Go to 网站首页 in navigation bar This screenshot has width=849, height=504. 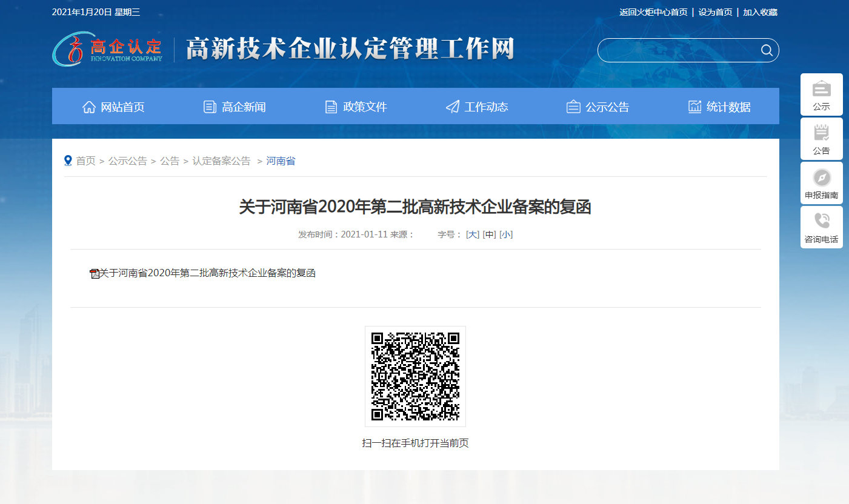click(113, 107)
